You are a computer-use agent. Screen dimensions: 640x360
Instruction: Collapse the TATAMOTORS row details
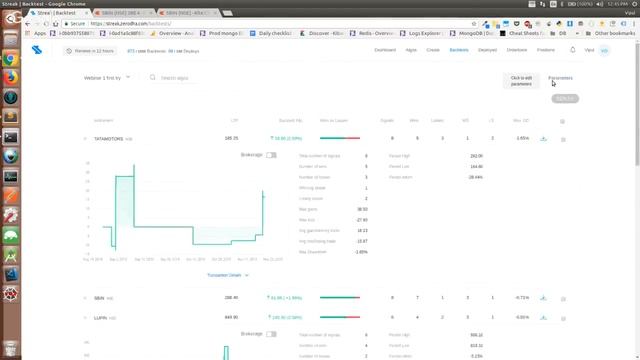click(85, 139)
